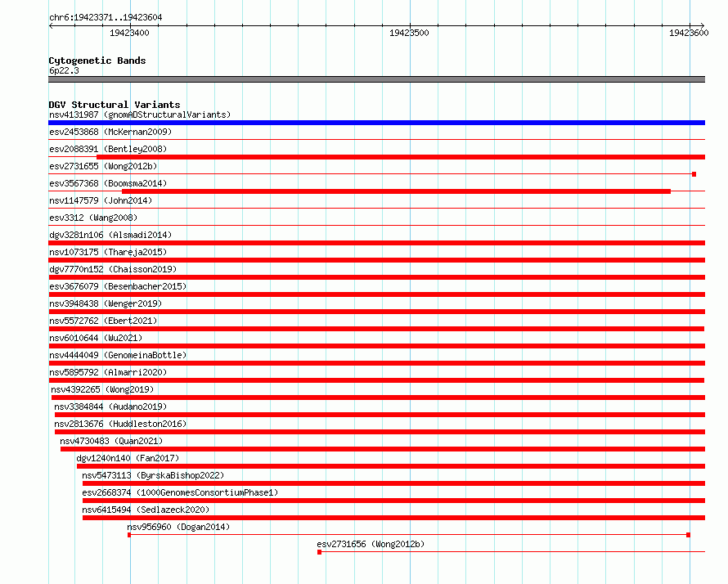Viewport: 728px width, 584px height.
Task: Open variant esv3312 (Wang2008)
Action: coord(93,218)
